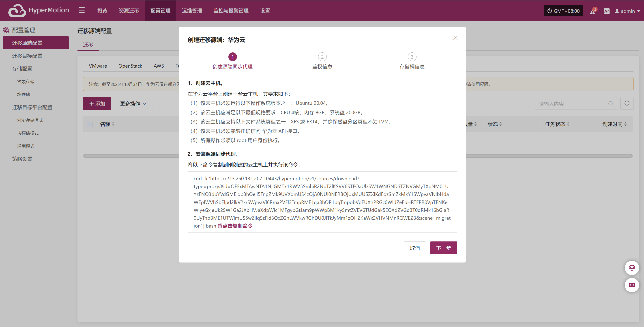Click the refresh list icon button
Viewport: 644px width, 327px height.
[627, 103]
